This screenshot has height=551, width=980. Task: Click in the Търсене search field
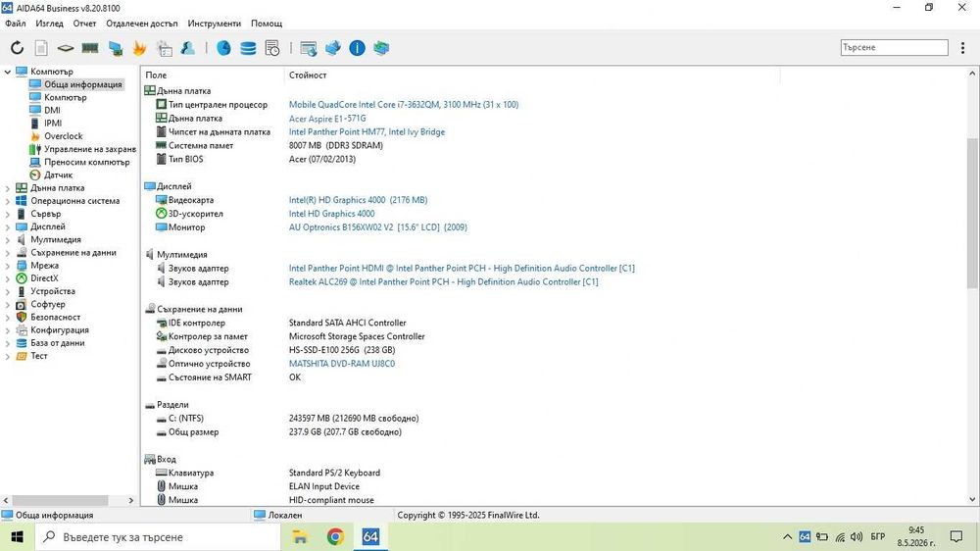tap(894, 47)
